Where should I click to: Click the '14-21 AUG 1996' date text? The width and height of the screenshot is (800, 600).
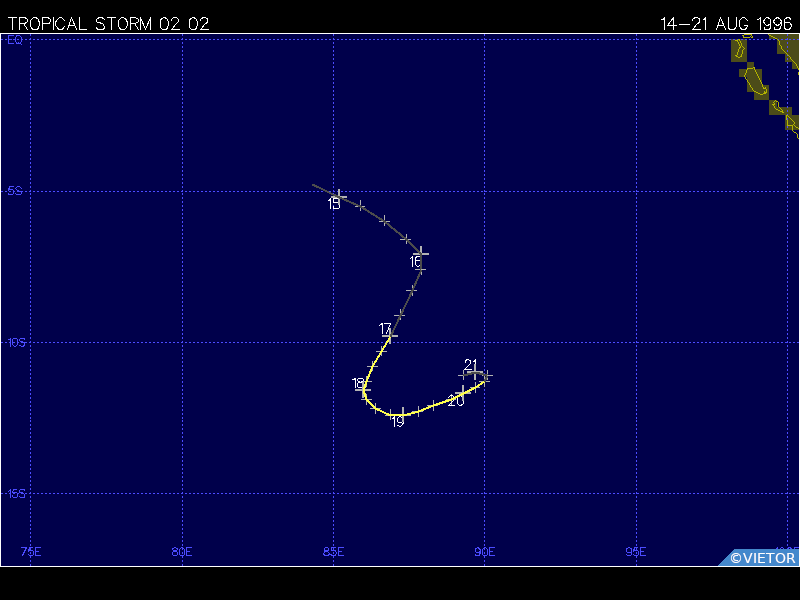(727, 24)
